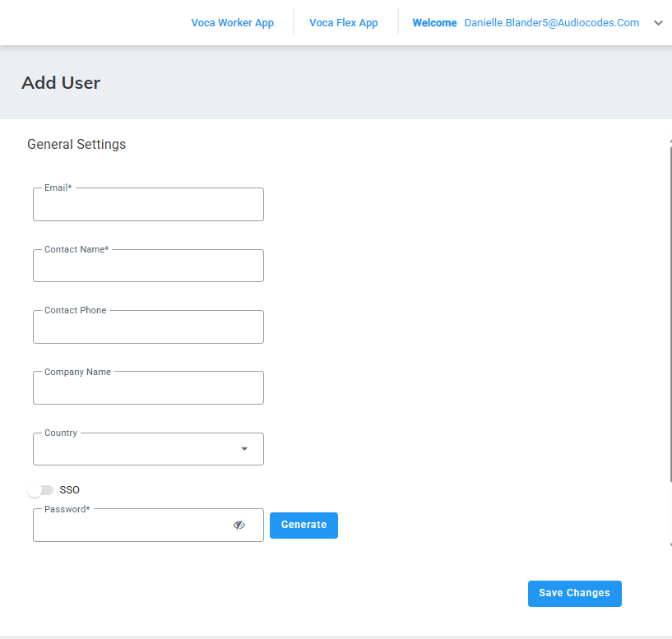Focus the Email input field
Viewport: 672px width, 639px height.
148,205
